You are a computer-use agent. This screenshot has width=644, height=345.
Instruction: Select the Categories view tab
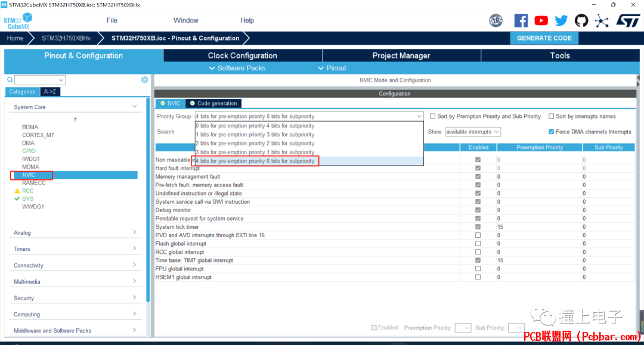[22, 92]
